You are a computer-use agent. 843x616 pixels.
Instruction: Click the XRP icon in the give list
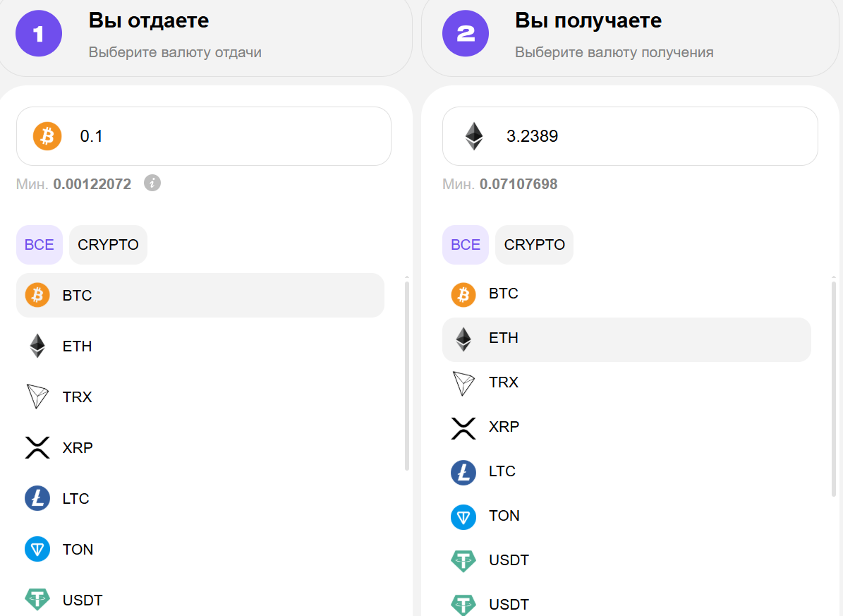37,447
